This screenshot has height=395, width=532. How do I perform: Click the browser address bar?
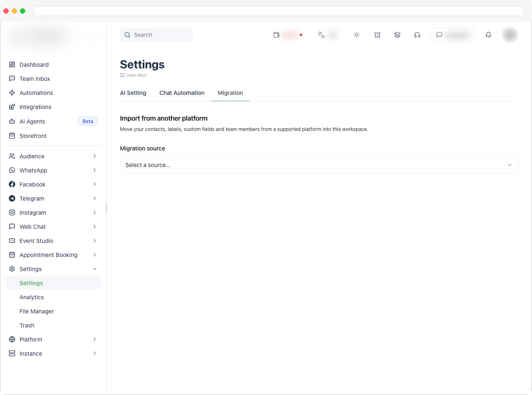click(278, 11)
